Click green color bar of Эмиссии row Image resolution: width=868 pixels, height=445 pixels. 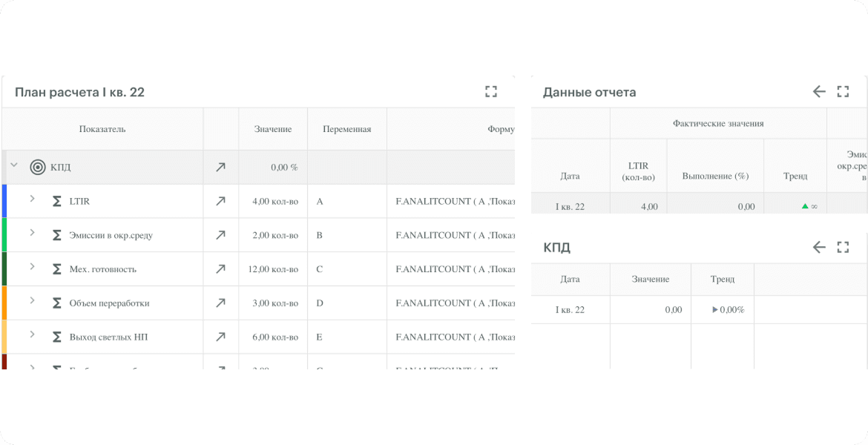point(4,234)
